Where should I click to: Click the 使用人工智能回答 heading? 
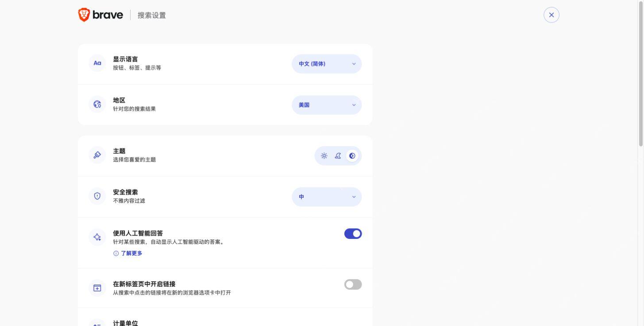(138, 233)
